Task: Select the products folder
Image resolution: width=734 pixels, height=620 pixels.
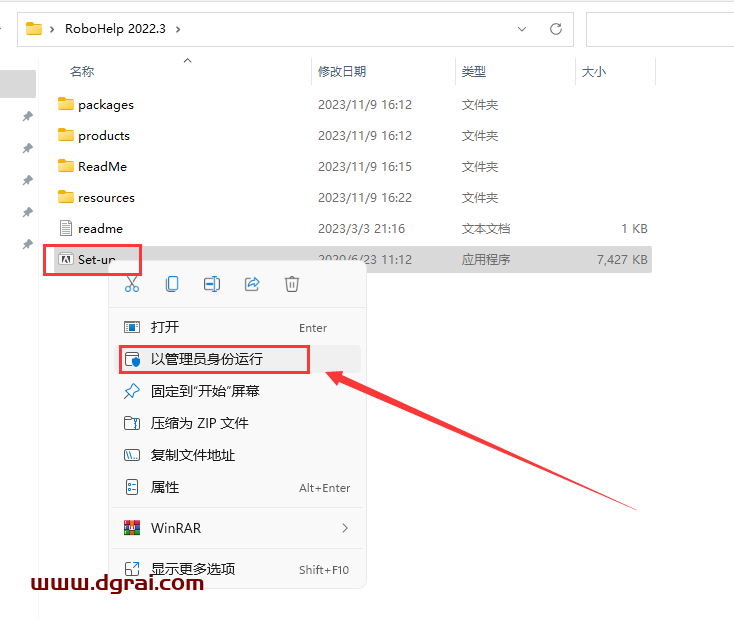Action: (x=104, y=136)
